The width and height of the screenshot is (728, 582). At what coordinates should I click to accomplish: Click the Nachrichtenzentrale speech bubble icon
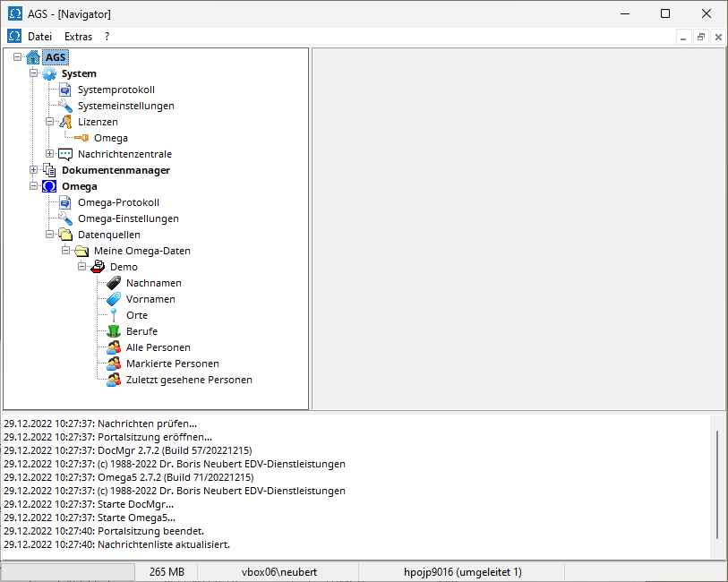pyautogui.click(x=65, y=154)
